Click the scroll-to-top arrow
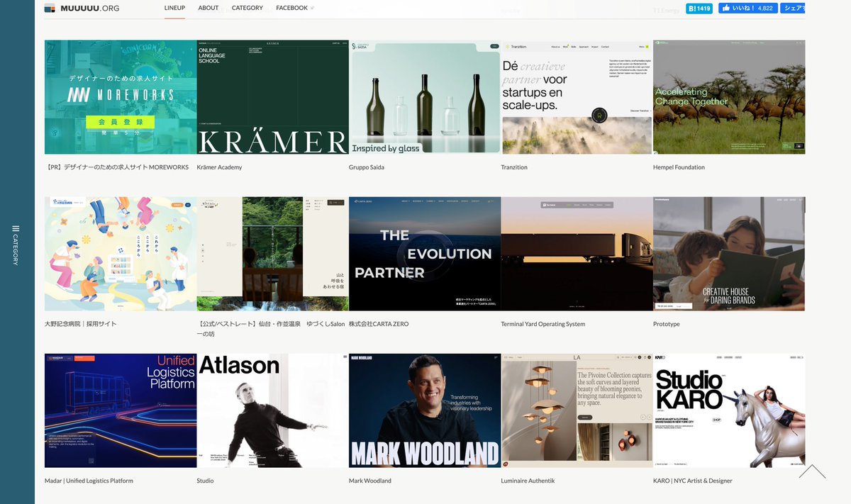 point(812,471)
